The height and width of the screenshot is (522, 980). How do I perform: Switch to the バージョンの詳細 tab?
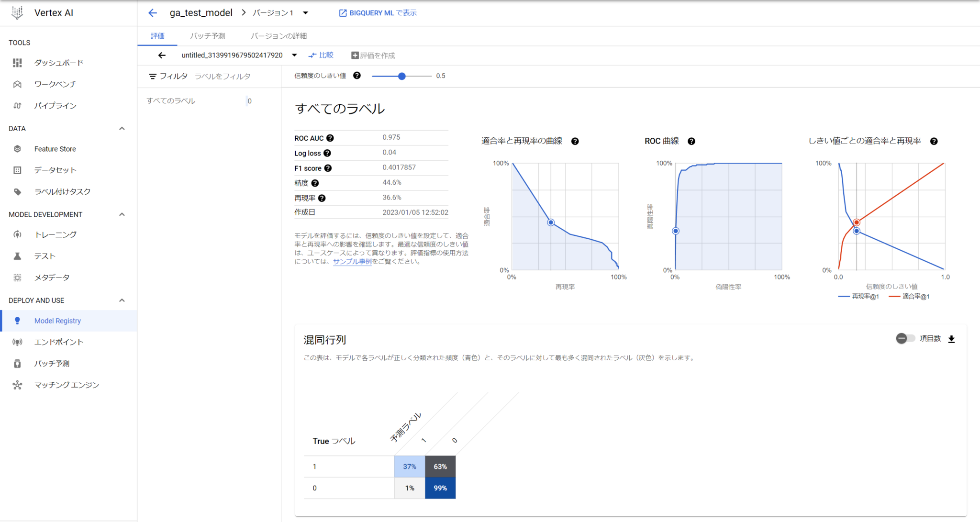(x=279, y=35)
